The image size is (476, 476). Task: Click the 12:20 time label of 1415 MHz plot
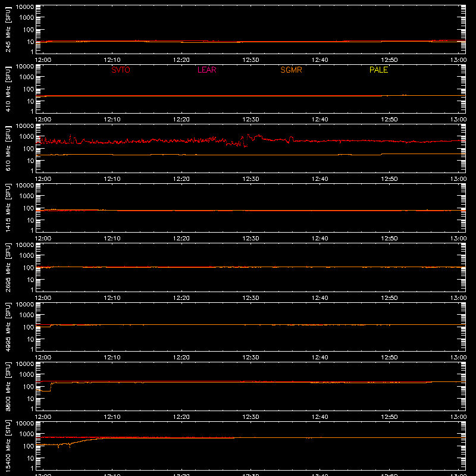click(x=181, y=239)
